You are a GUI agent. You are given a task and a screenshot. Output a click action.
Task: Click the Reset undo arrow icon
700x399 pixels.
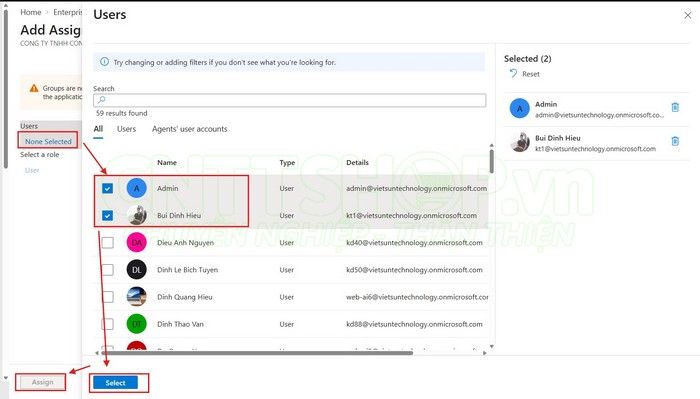tap(513, 73)
